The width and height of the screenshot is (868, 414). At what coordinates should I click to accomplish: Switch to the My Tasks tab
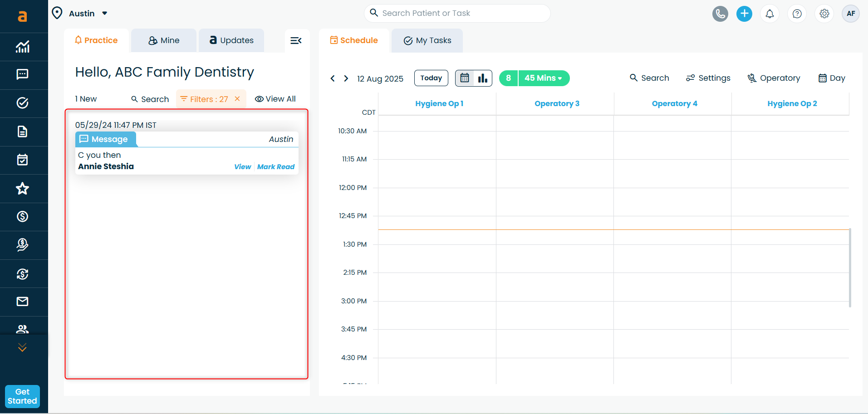click(427, 40)
